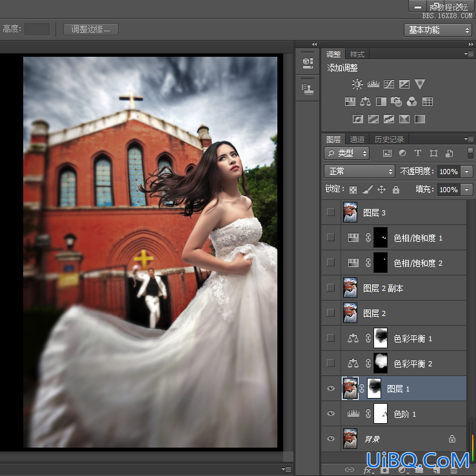Collapse right panels double arrow
This screenshot has height=476, width=476.
pos(471,45)
